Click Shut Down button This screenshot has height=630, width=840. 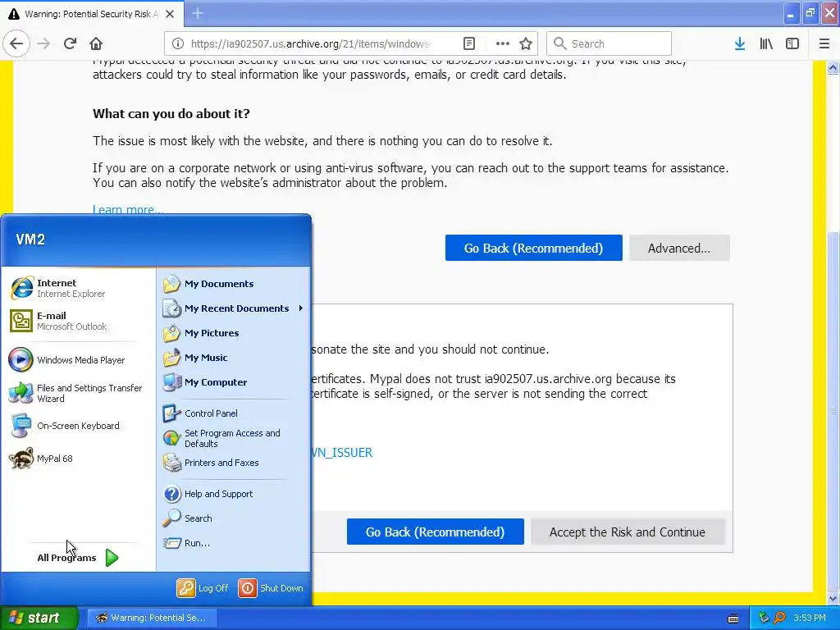click(x=271, y=588)
